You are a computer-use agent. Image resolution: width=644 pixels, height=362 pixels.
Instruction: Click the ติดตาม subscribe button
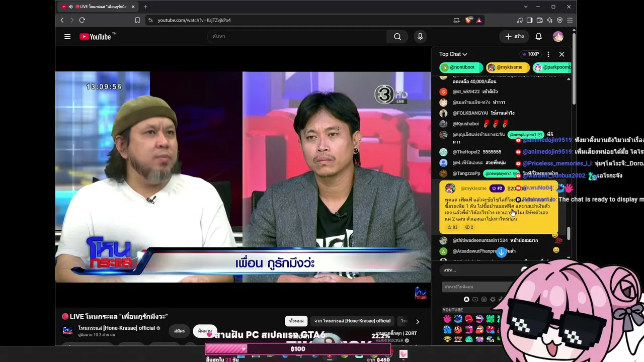[x=205, y=331]
